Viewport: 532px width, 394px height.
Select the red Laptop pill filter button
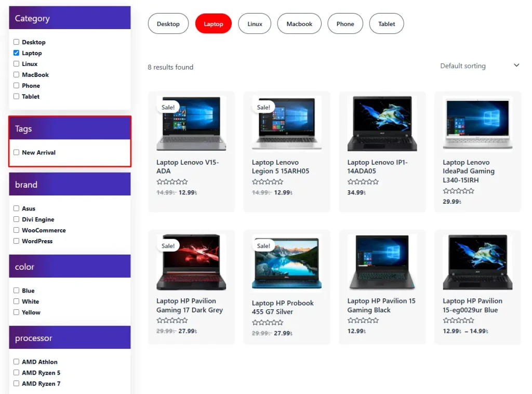click(x=214, y=24)
